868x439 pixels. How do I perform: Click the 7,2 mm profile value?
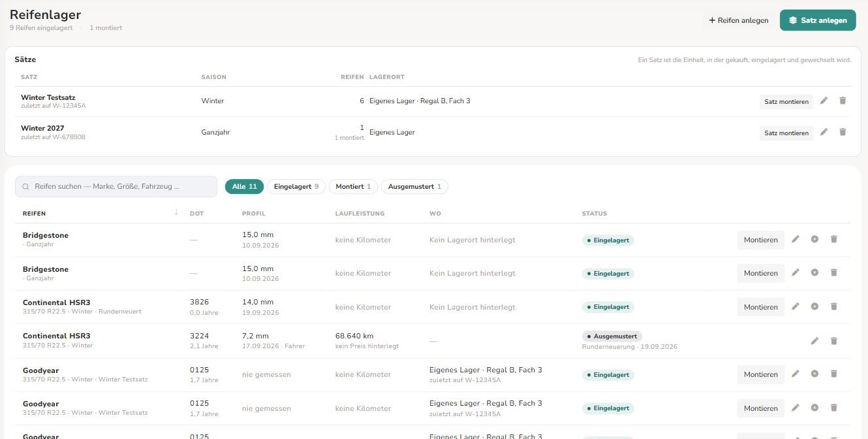[255, 336]
